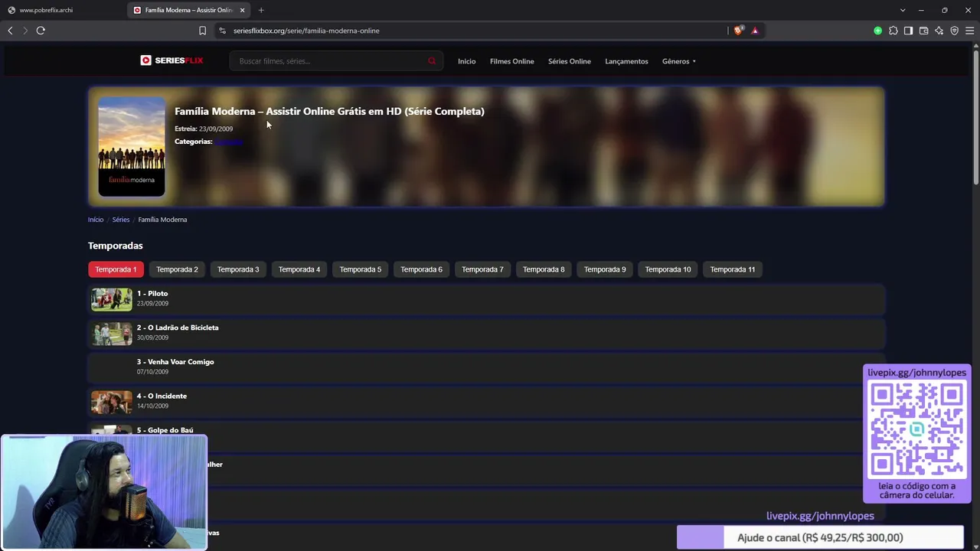Close the Família Moderna tab
Image resolution: width=980 pixels, height=551 pixels.
click(243, 10)
